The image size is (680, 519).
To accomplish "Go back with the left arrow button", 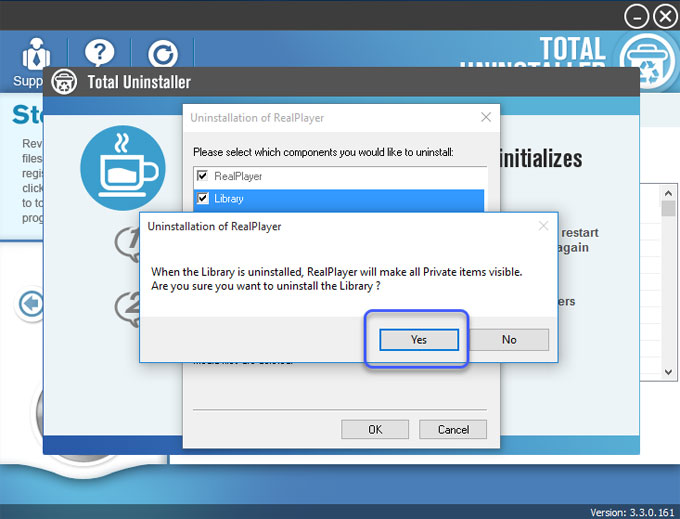I will coord(30,304).
